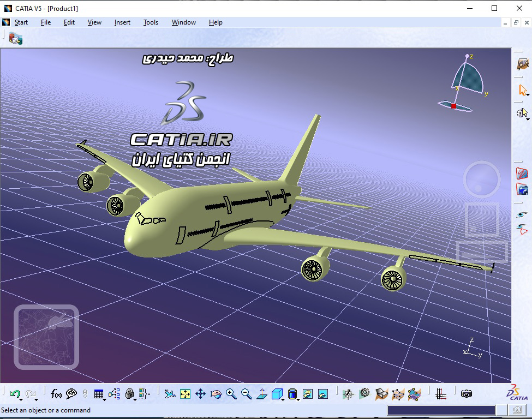Minimize the inner Product1 document window
Image resolution: width=532 pixels, height=419 pixels.
click(x=505, y=23)
